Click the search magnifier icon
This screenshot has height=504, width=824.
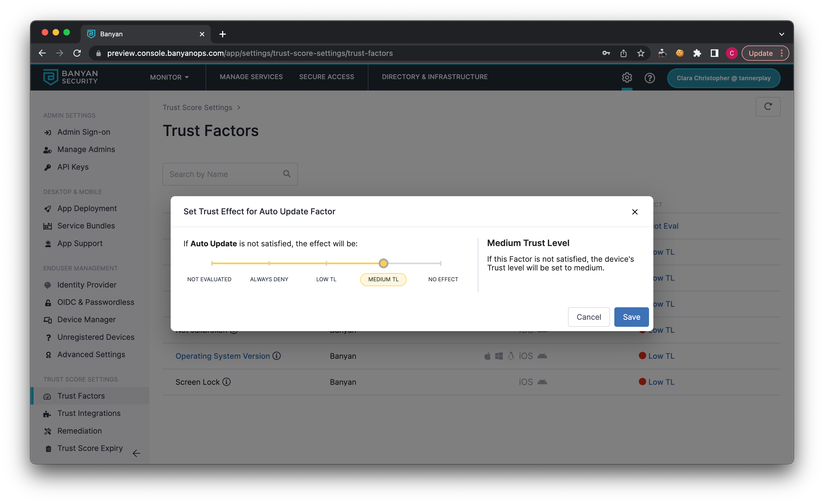click(287, 174)
